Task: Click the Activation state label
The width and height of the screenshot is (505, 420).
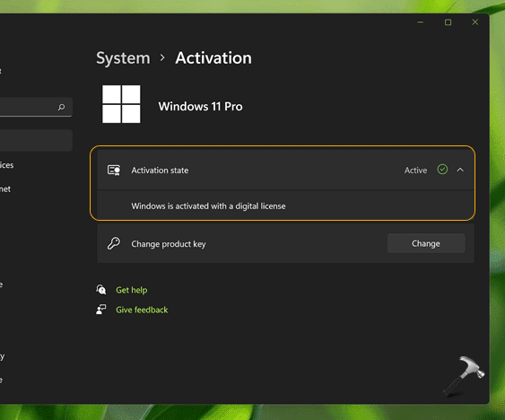Action: click(160, 171)
